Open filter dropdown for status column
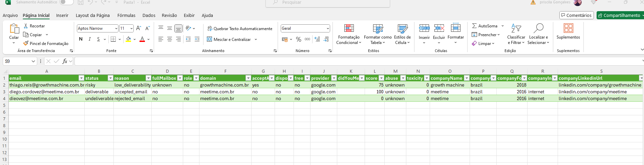Screen dimensions: 644x165 tap(110, 78)
